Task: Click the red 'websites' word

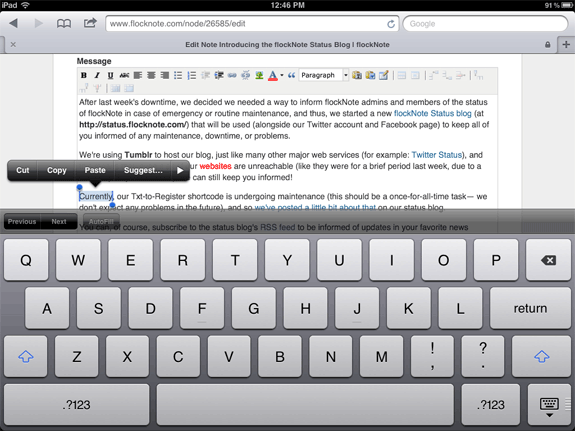Action: (215, 166)
